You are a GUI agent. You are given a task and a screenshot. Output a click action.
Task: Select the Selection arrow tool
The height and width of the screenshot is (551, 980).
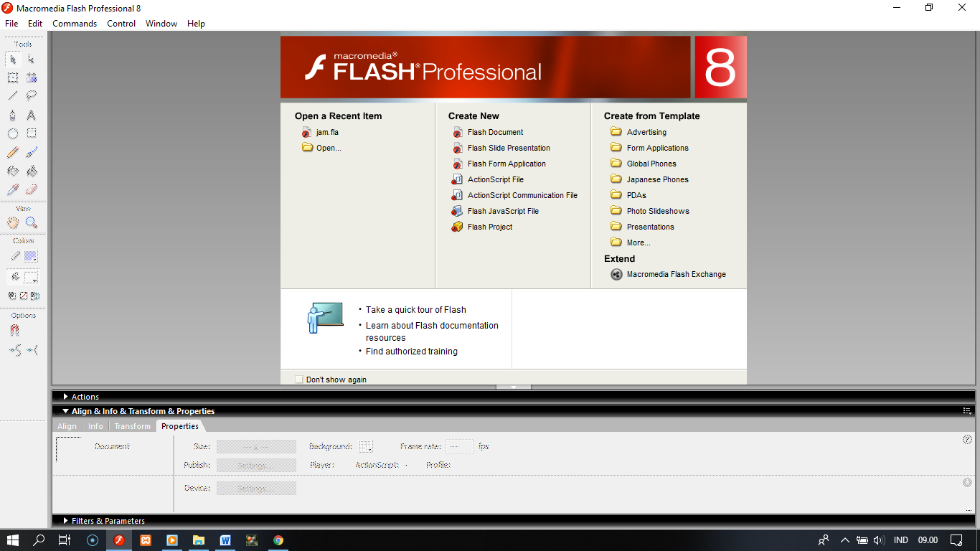click(x=13, y=59)
